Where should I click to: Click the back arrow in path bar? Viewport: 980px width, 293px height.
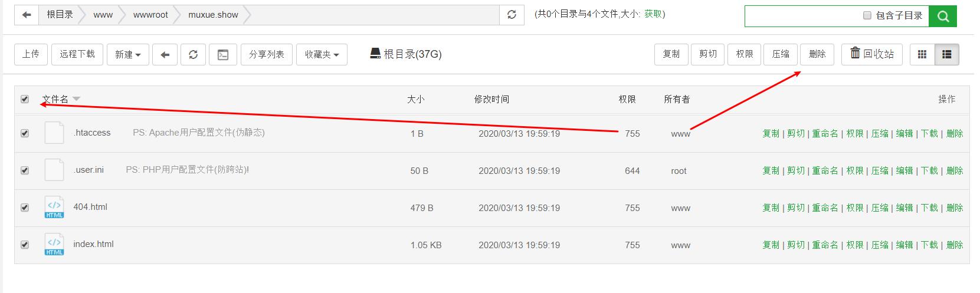pos(27,15)
